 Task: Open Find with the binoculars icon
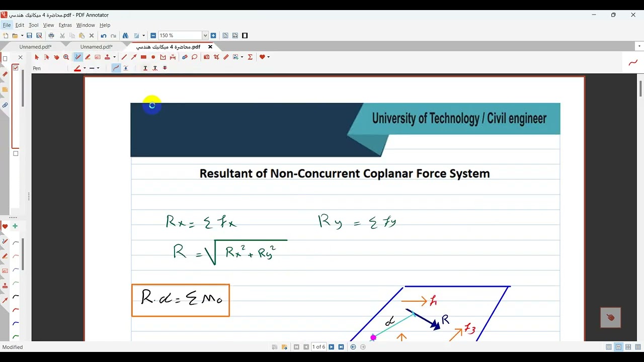tap(126, 36)
